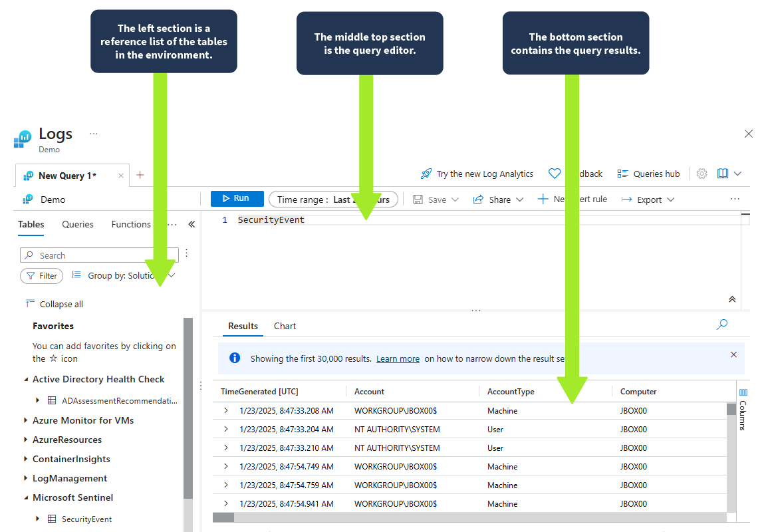Open the settings gear icon
This screenshot has height=532, width=758.
(702, 174)
